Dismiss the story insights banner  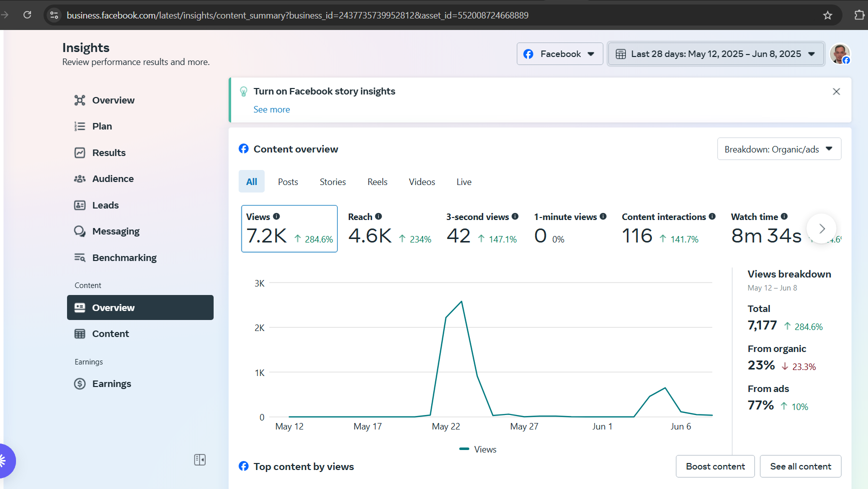[x=836, y=91]
